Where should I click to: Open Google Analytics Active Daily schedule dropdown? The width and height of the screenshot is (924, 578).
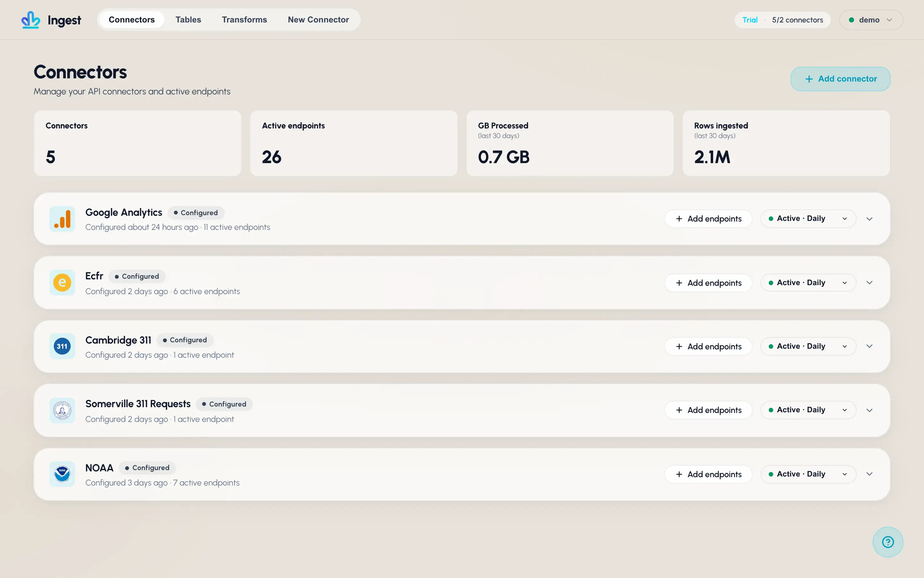point(808,219)
